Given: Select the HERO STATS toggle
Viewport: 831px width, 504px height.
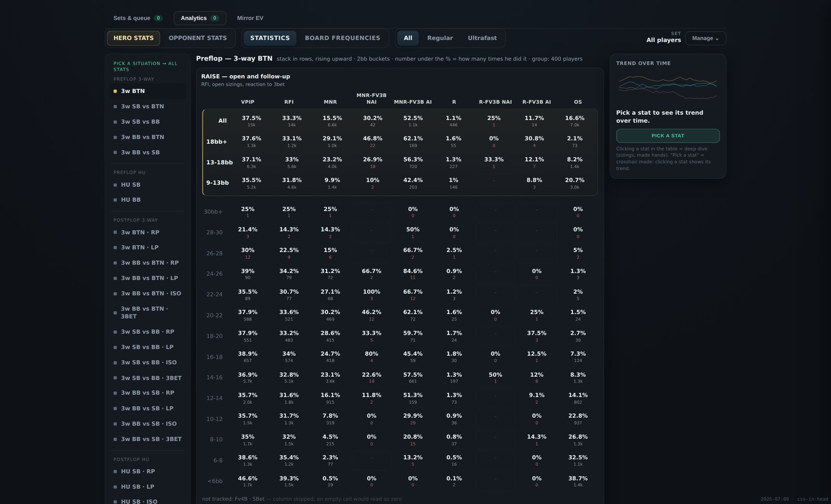Looking at the screenshot, I should pyautogui.click(x=133, y=38).
